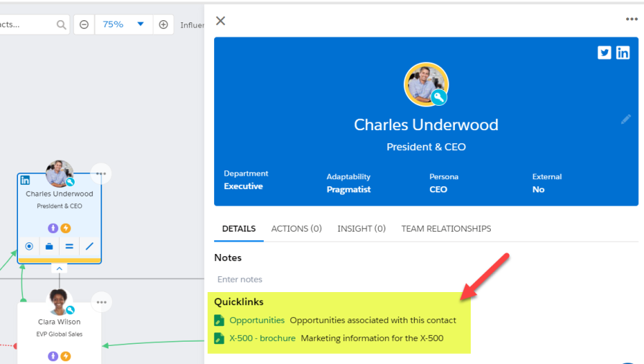The height and width of the screenshot is (364, 644).
Task: Collapse reports with chevron under Charles Underwood
Action: pyautogui.click(x=59, y=269)
